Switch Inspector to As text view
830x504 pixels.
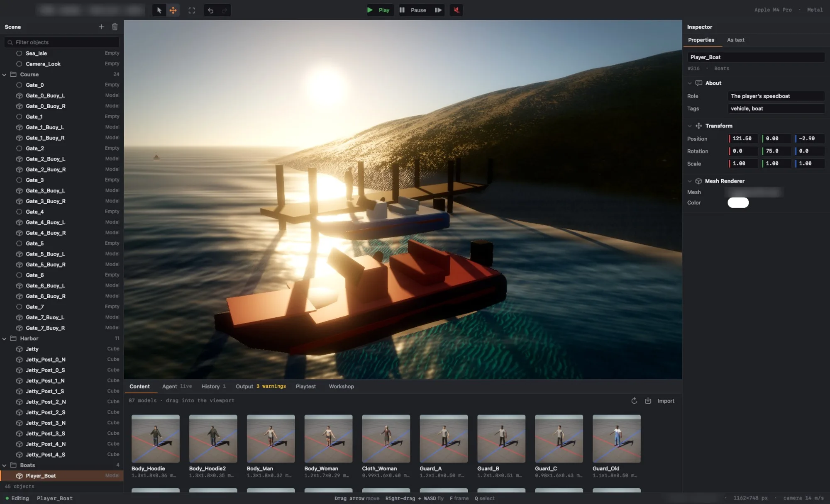[735, 40]
